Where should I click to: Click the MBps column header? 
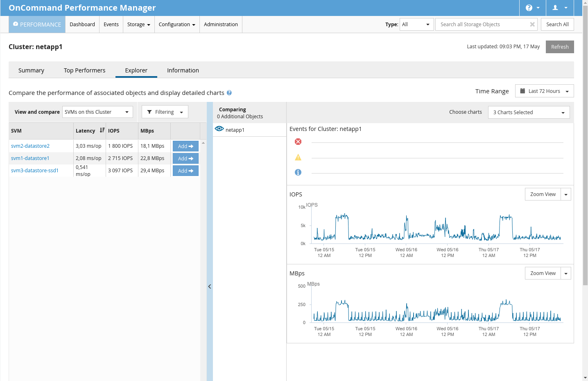pyautogui.click(x=154, y=131)
